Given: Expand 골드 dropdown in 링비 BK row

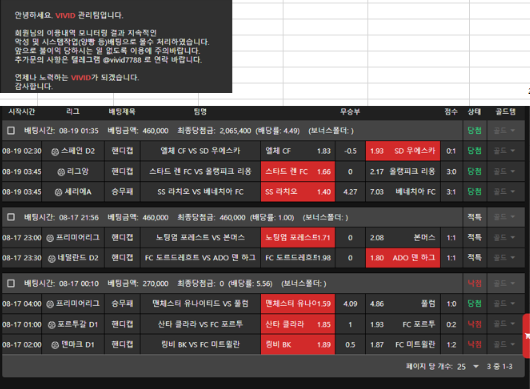Looking at the screenshot, I should (x=505, y=344).
